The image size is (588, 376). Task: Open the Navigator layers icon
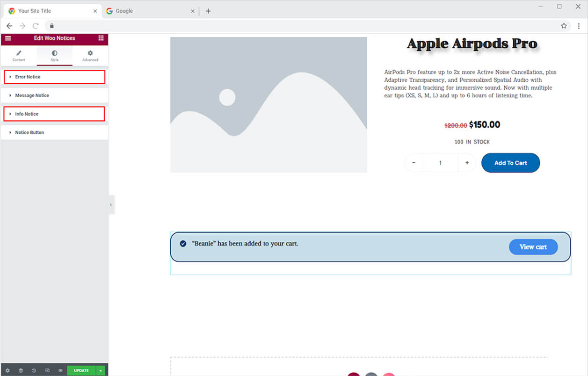coord(21,370)
